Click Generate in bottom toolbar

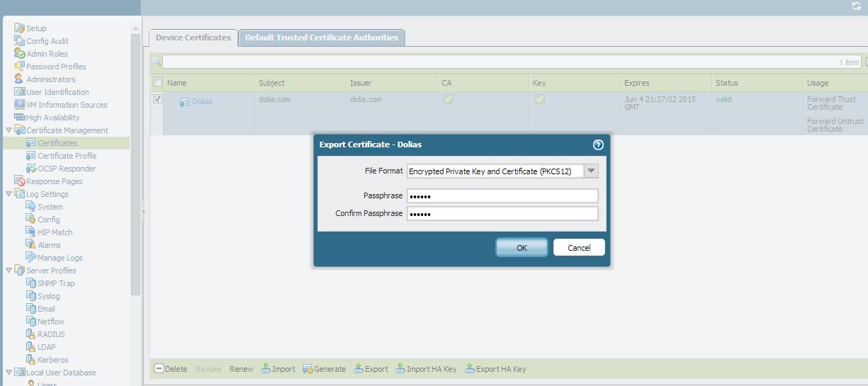(325, 369)
